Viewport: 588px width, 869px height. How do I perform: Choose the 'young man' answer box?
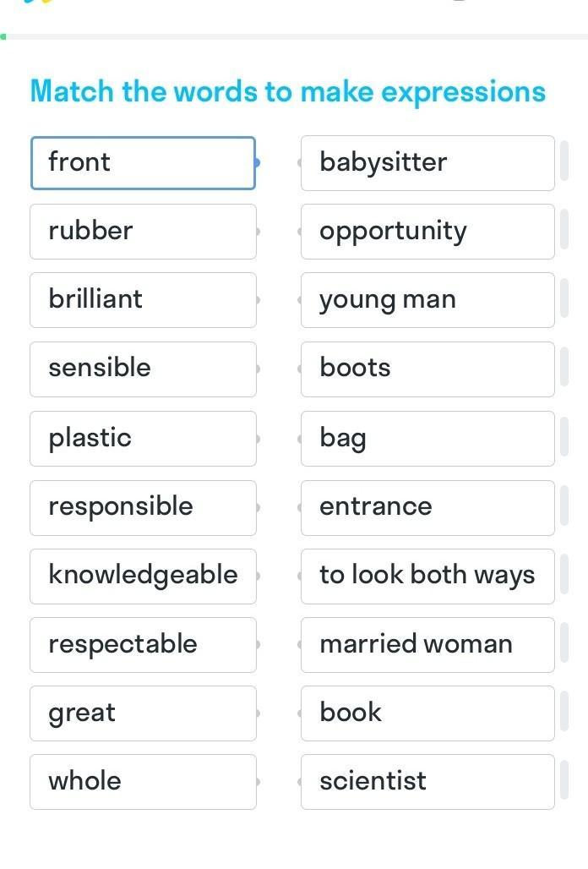click(427, 300)
